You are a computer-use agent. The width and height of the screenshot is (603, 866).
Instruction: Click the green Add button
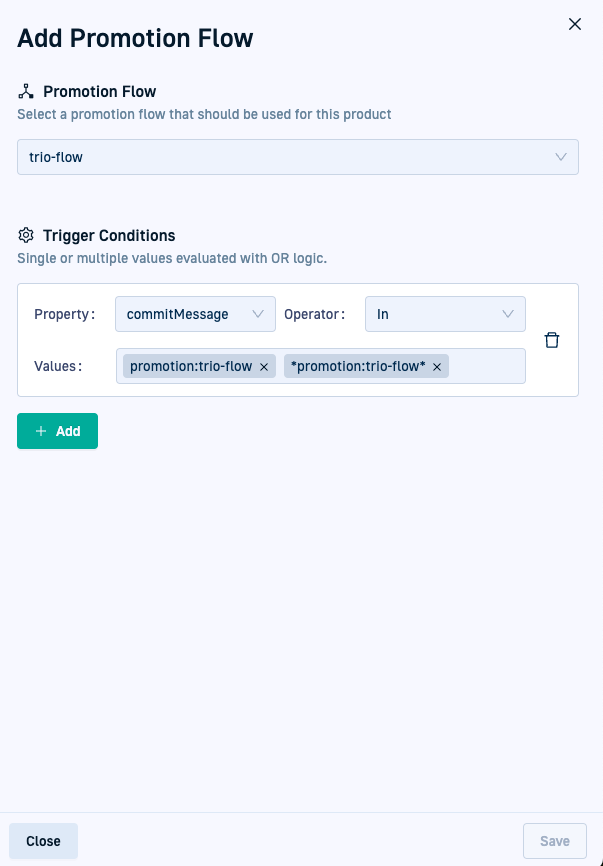point(57,431)
